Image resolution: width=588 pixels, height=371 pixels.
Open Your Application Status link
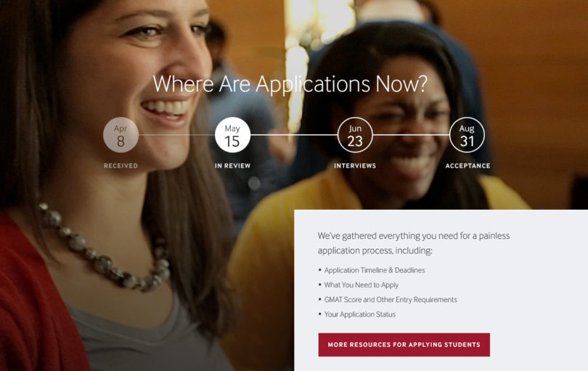pyautogui.click(x=359, y=314)
